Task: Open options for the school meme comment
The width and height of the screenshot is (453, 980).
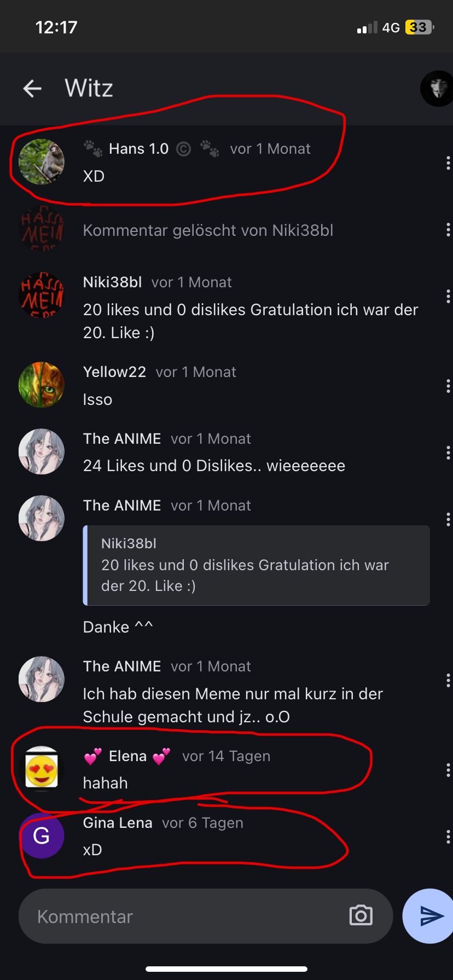Action: click(448, 680)
